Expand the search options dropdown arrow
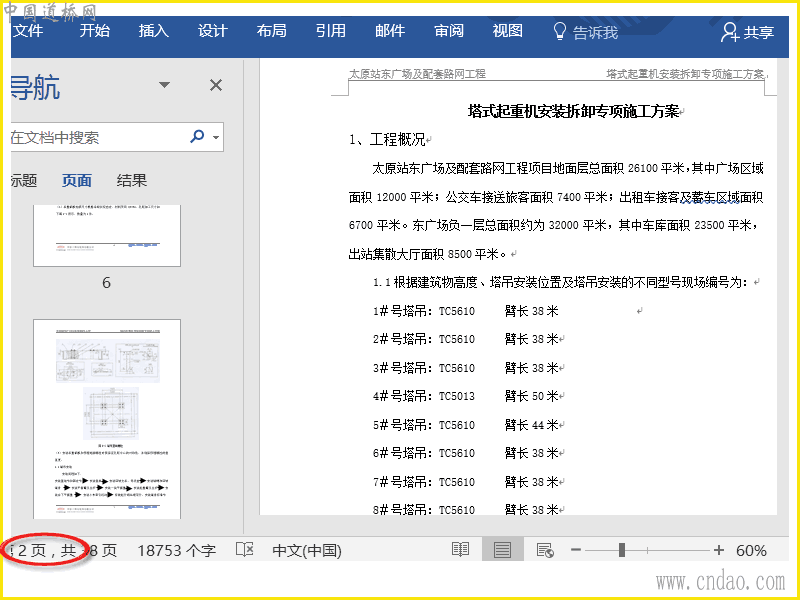This screenshot has width=800, height=600. [216, 137]
